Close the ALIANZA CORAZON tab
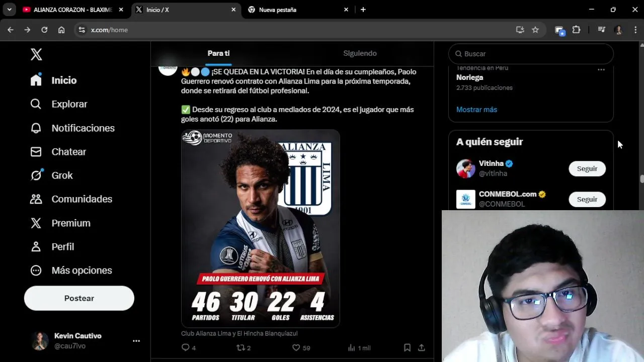644x362 pixels. point(121,10)
